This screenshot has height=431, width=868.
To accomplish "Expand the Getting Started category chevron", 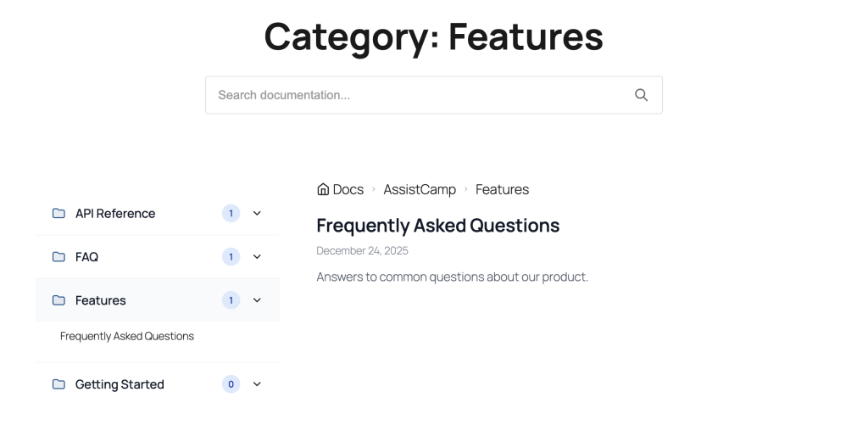I will (258, 384).
